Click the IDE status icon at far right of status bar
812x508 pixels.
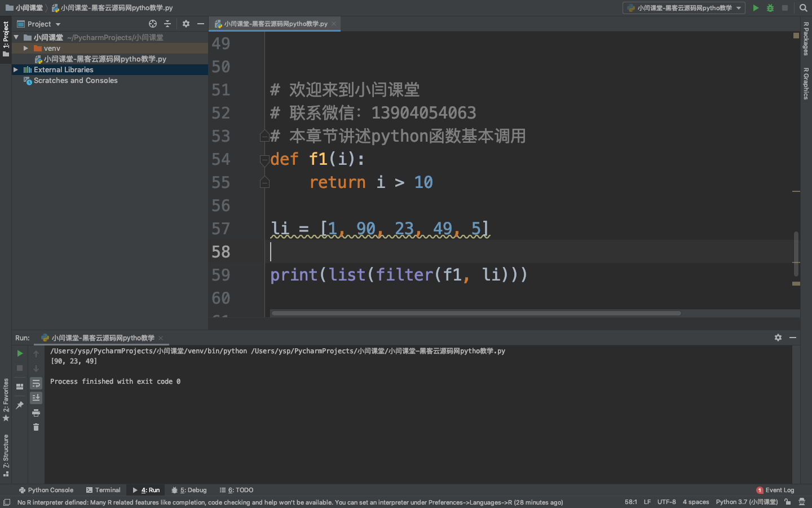pos(802,502)
